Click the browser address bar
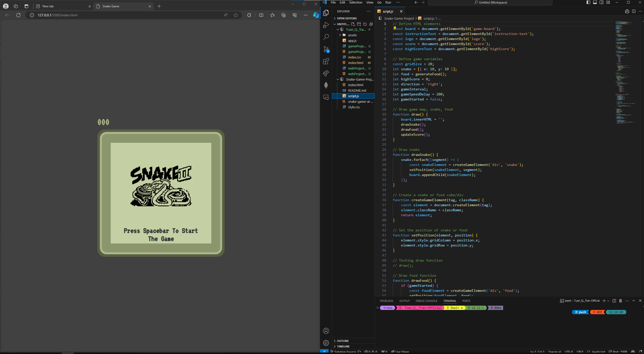Screen dimensions: 644x354 [x=126, y=15]
